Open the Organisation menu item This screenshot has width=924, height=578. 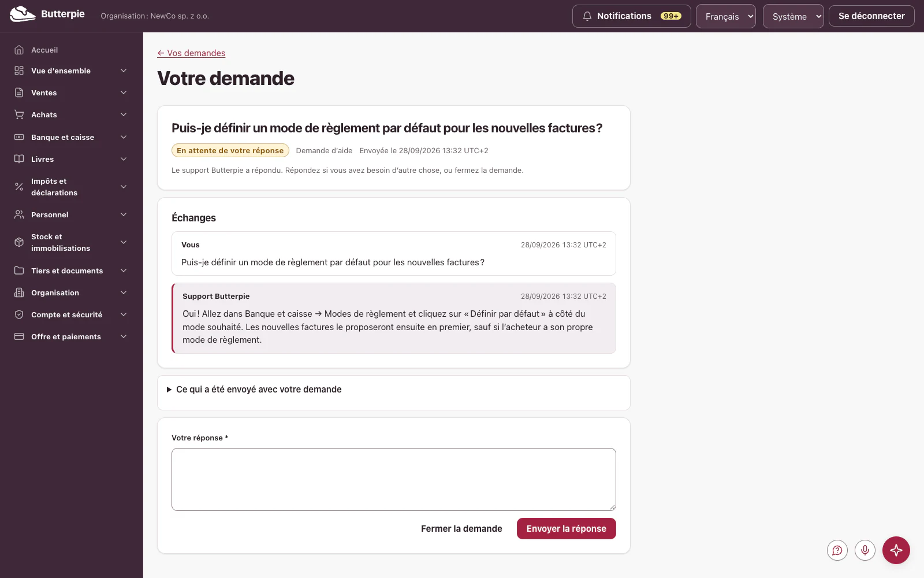[x=72, y=292]
